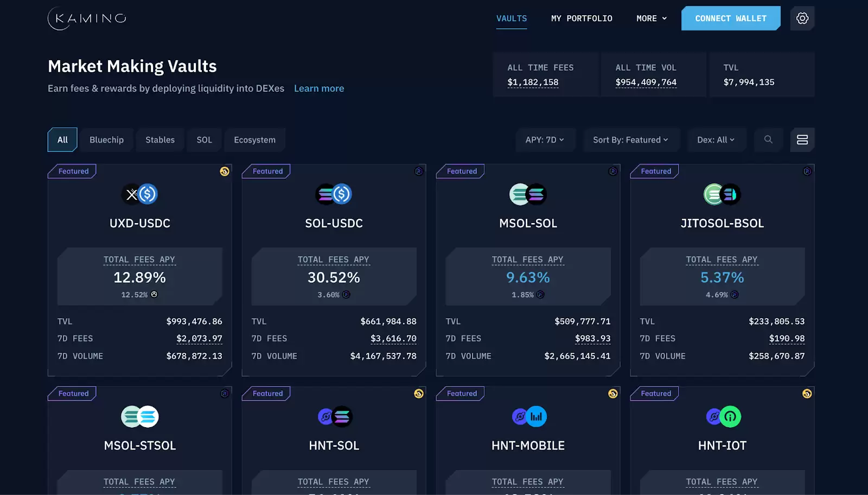Click the Connect Wallet button

731,18
